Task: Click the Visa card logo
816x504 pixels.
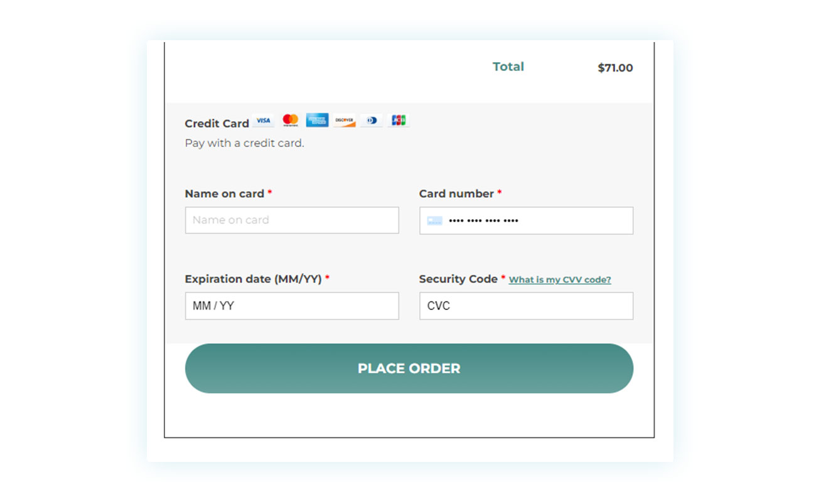Action: click(264, 121)
